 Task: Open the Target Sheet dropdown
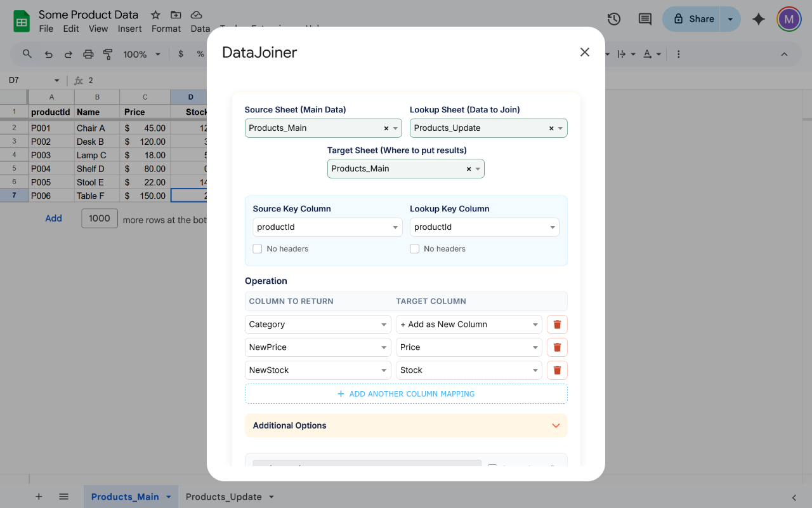pyautogui.click(x=477, y=169)
